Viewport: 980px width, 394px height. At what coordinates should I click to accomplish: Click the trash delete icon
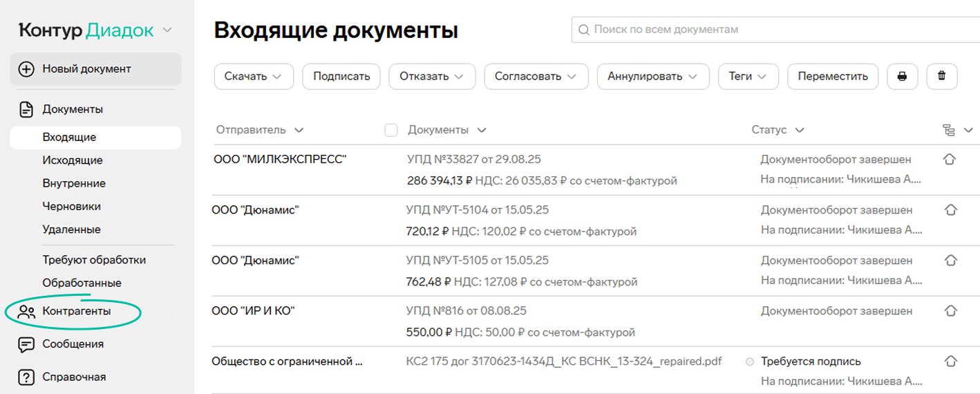click(941, 77)
